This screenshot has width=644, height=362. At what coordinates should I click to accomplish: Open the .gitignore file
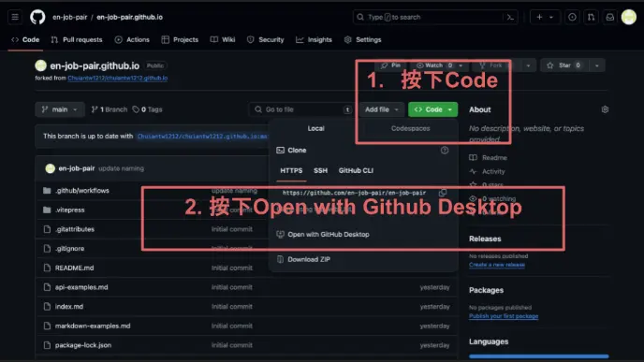[x=70, y=248]
